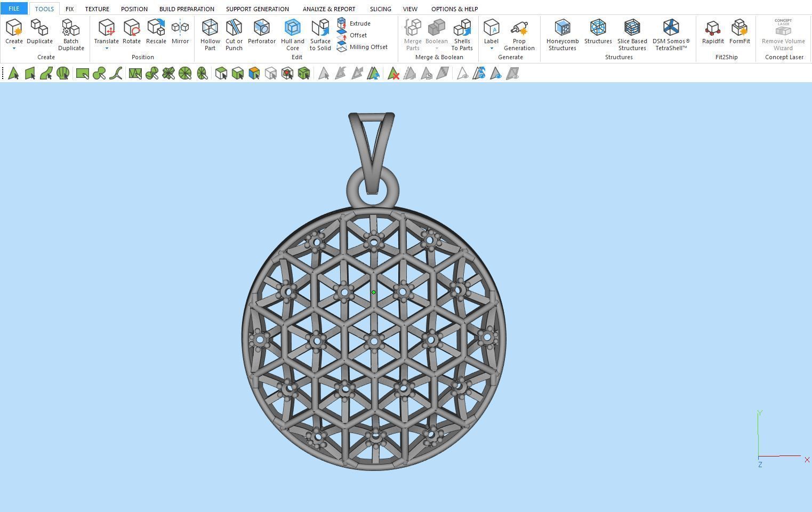
Task: Open Slice Based Structures
Action: pyautogui.click(x=632, y=35)
